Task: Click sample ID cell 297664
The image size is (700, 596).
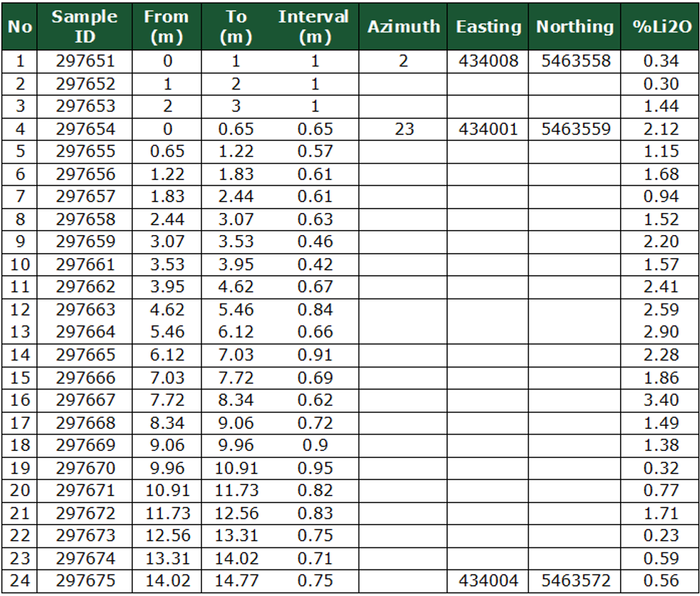Action: click(x=85, y=332)
